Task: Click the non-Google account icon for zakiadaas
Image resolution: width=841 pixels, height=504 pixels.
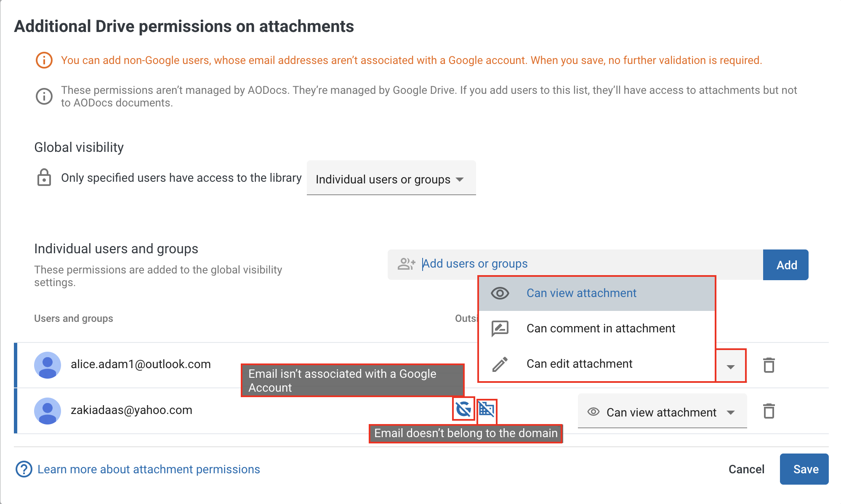Action: coord(463,409)
